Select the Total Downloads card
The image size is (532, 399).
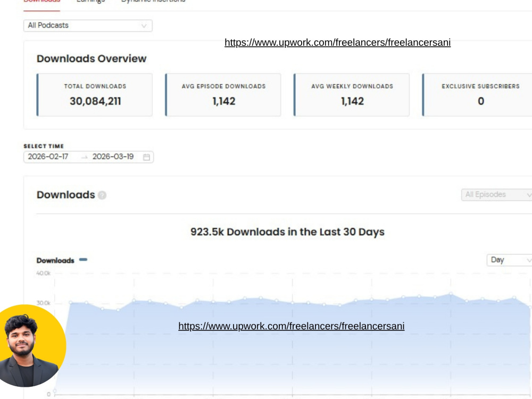pyautogui.click(x=95, y=95)
